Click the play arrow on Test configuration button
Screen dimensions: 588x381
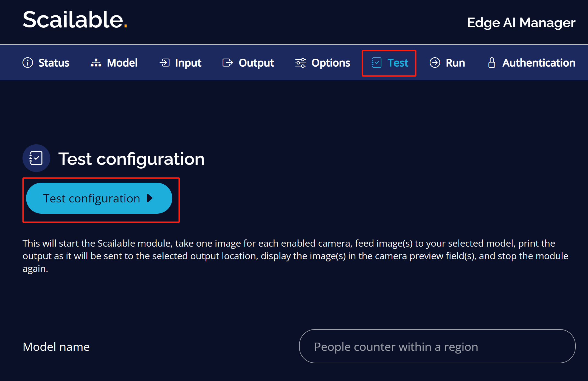150,198
